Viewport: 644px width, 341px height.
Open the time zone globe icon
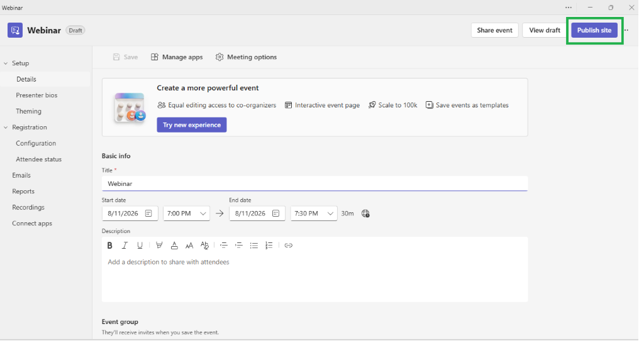tap(365, 214)
